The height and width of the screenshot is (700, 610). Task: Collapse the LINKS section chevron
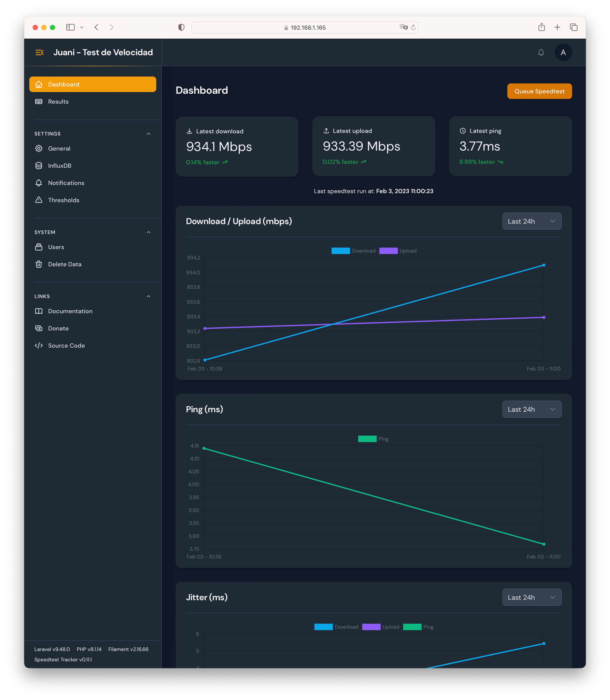click(x=149, y=296)
